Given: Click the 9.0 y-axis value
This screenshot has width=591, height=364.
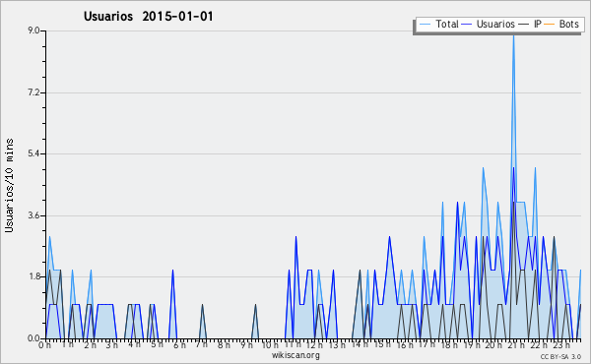Looking at the screenshot, I should tap(33, 30).
